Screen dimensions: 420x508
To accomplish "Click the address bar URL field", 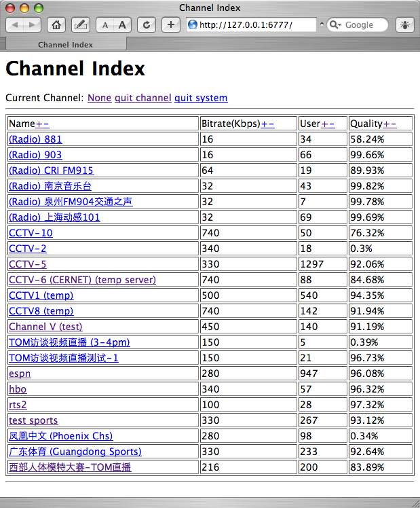I will 251,24.
